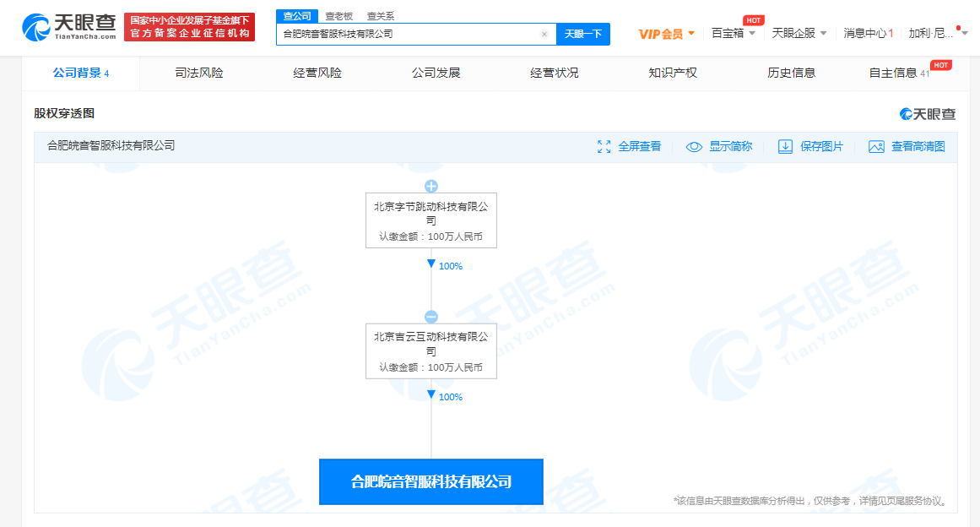Click the 合肥皖音智服科技有限公司 chart title
Viewport: 980px width, 527px height.
pos(111,145)
